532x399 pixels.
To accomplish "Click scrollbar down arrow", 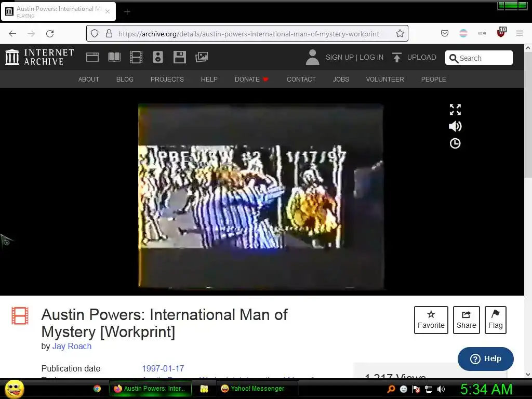I will point(528,375).
